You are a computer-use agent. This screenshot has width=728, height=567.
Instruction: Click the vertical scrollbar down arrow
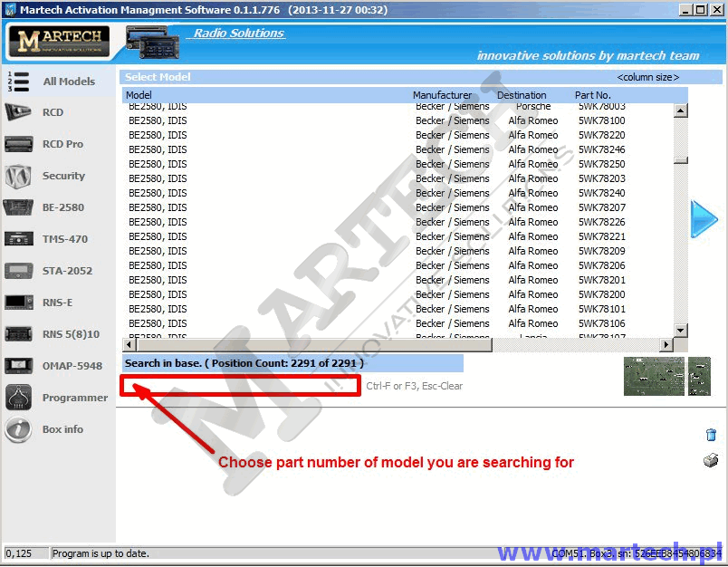pyautogui.click(x=681, y=331)
